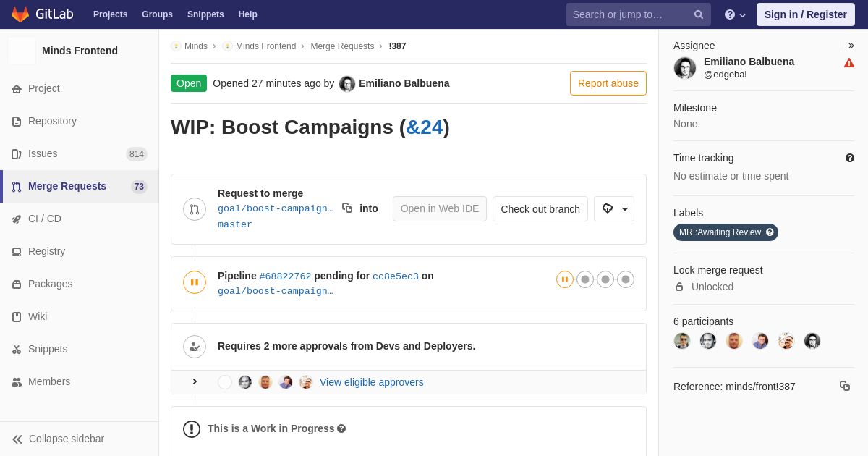Open source branch goal/boost-campaign link in merge widget
868x456 pixels.
tap(276, 208)
